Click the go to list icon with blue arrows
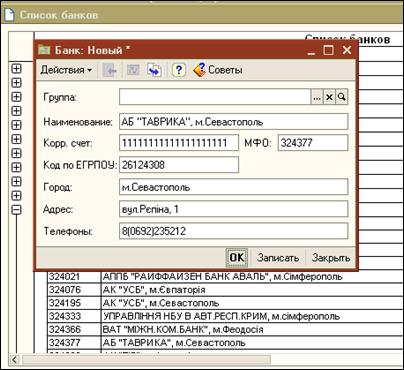The height and width of the screenshot is (370, 404). 154,70
